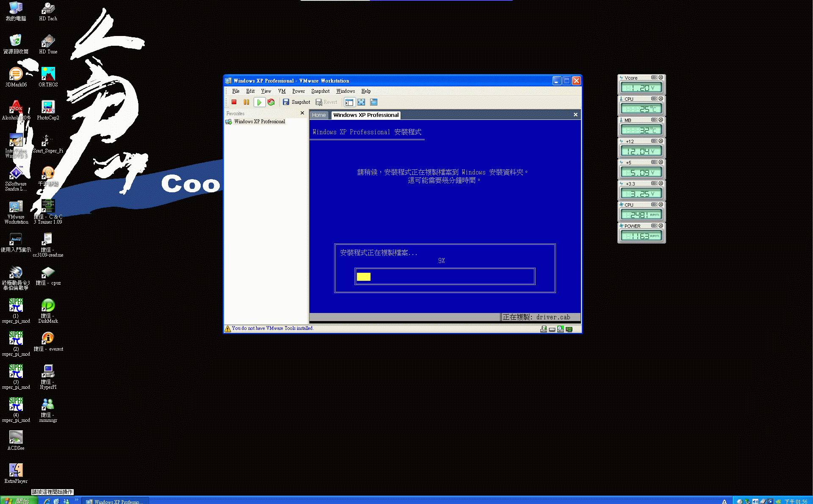Screen dimensions: 813x504
Task: Close the Favorites panel
Action: (302, 113)
